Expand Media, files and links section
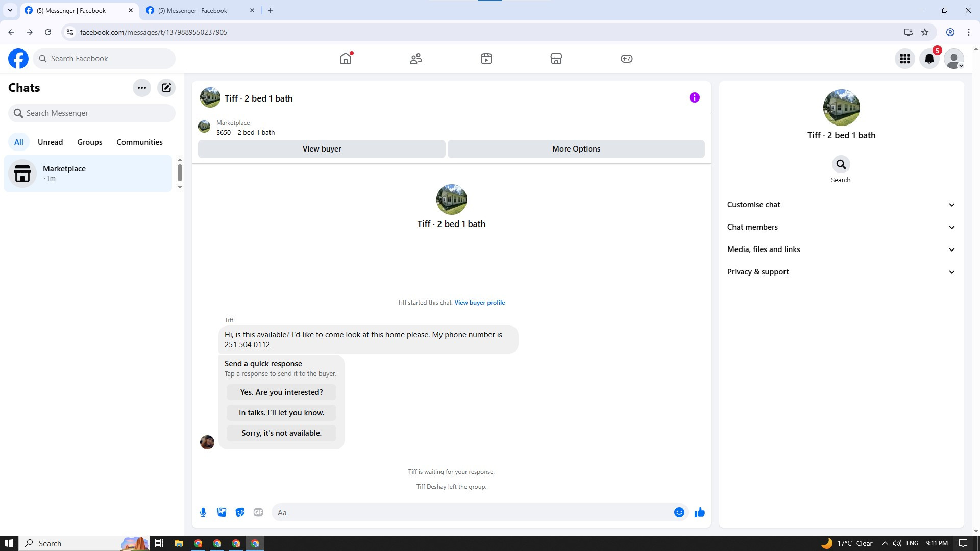The width and height of the screenshot is (980, 551). (x=841, y=249)
